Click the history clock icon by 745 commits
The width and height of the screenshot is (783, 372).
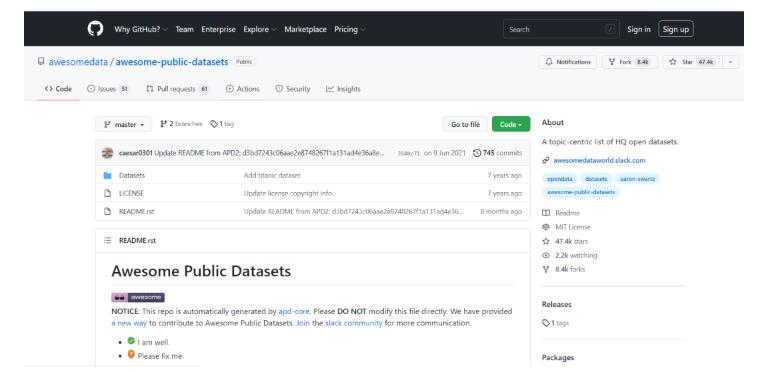(477, 153)
